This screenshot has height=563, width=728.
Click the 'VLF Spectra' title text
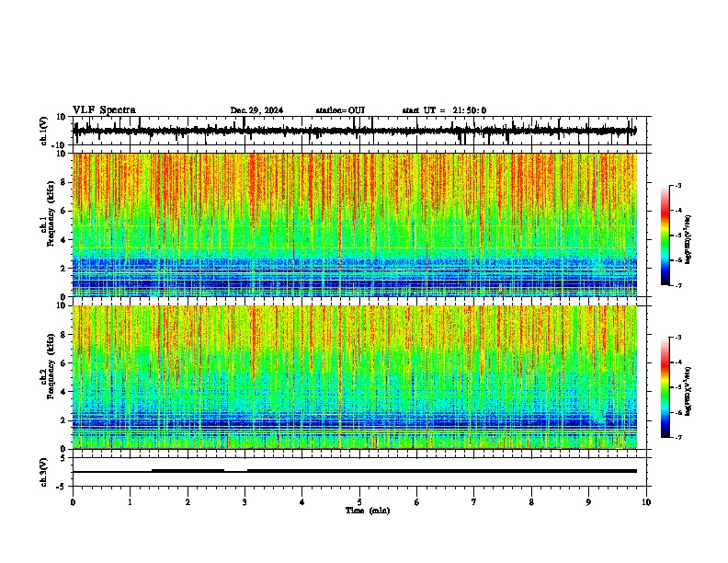tap(104, 110)
